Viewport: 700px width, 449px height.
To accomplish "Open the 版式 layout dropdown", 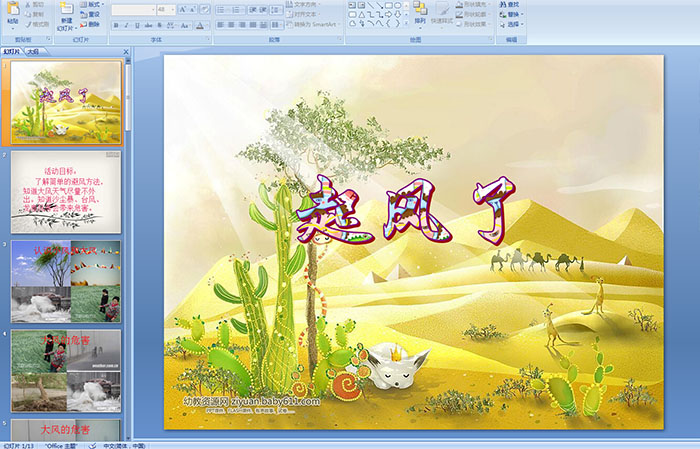I will point(92,4).
